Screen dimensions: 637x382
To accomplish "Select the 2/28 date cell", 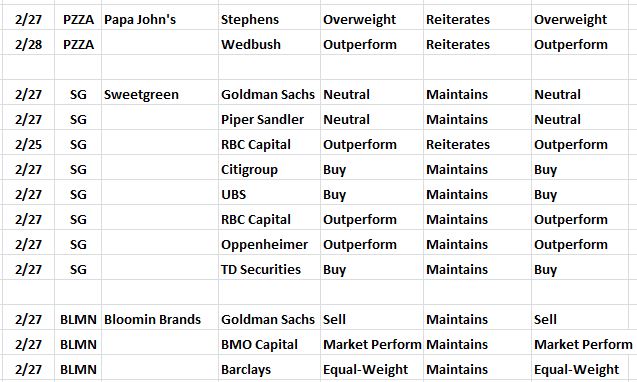I will click(28, 44).
